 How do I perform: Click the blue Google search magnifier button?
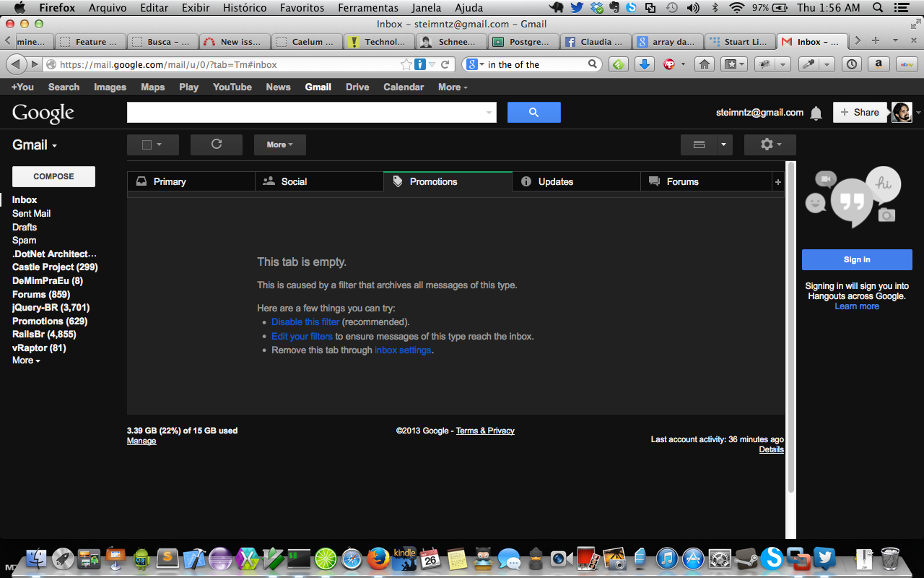click(534, 113)
